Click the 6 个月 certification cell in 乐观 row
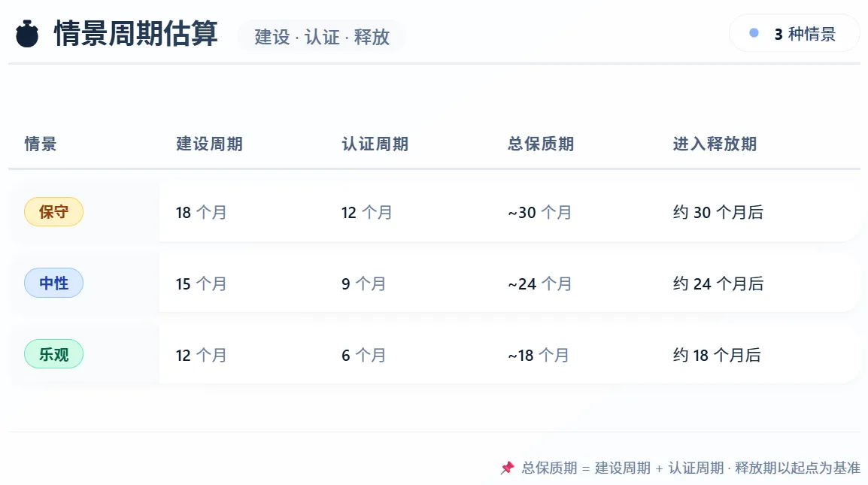This screenshot has height=485, width=868. [363, 355]
